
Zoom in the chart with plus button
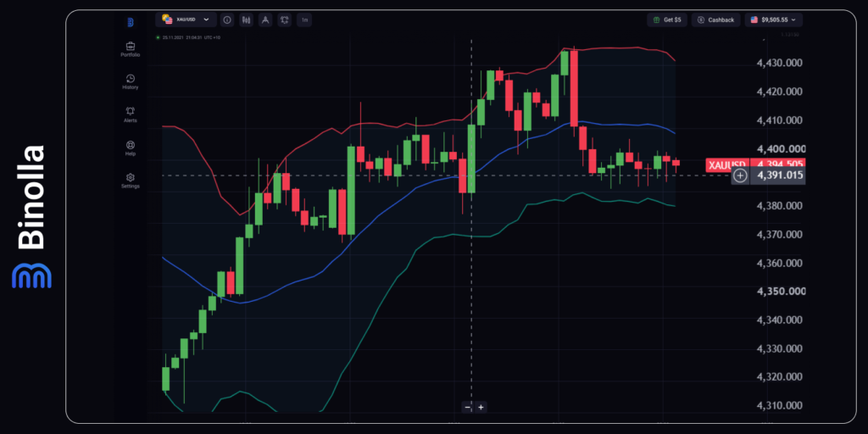481,408
